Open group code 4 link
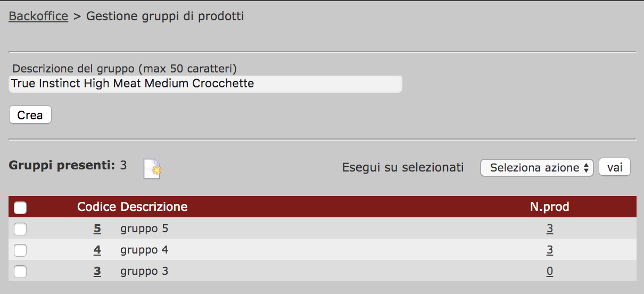The image size is (644, 294). 97,250
